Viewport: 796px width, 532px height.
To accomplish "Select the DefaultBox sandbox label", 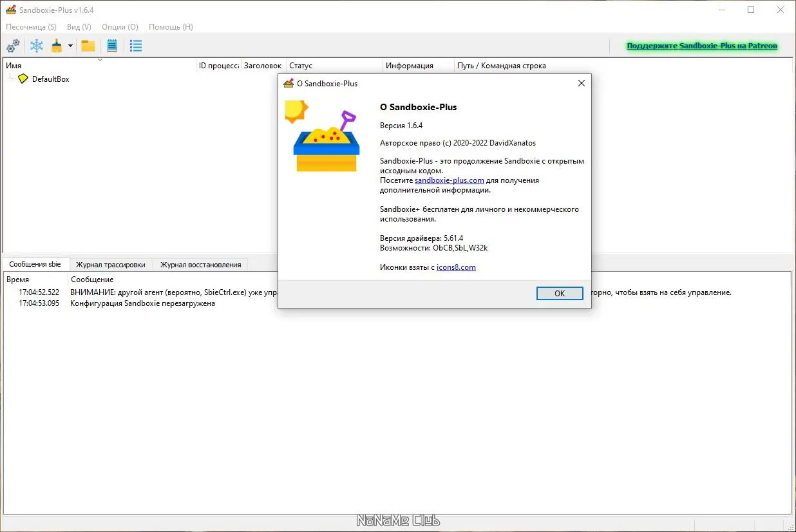I will [50, 79].
